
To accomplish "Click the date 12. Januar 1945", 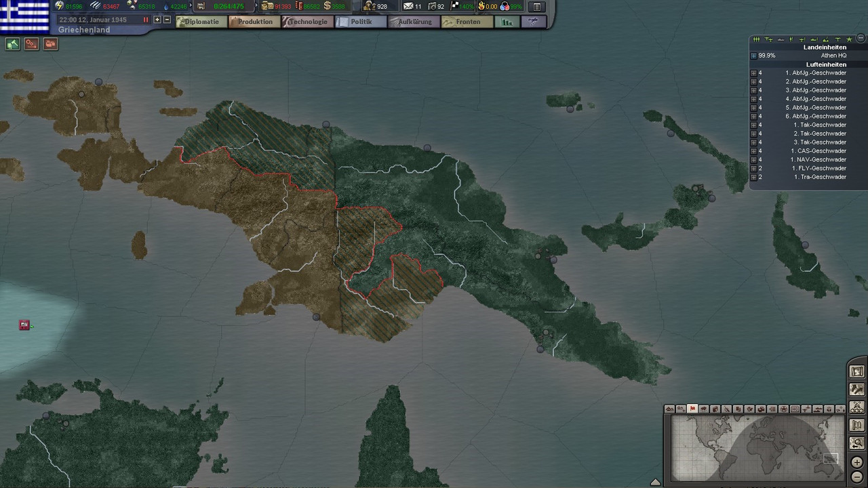I will (102, 20).
